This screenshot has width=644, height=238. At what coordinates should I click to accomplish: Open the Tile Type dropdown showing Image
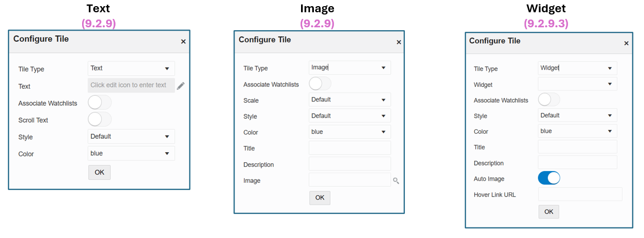350,67
